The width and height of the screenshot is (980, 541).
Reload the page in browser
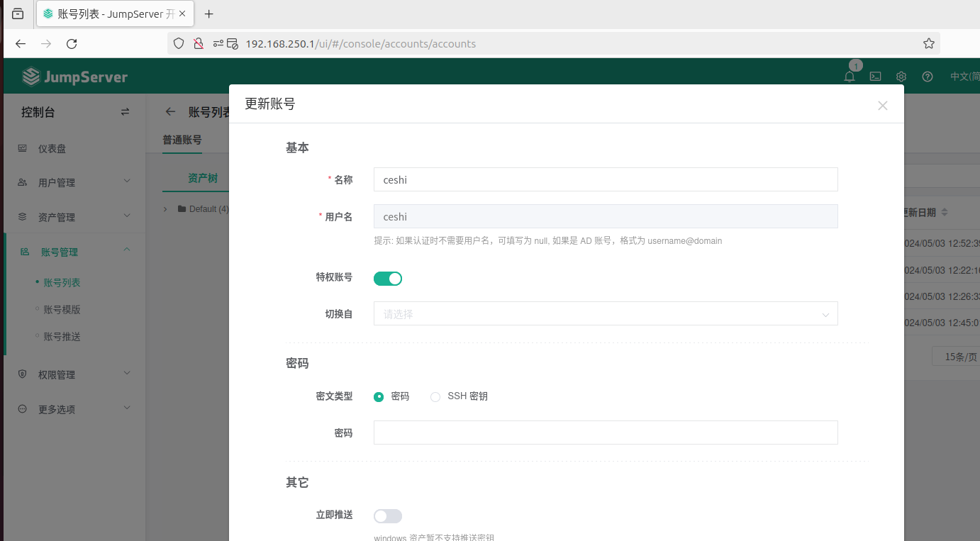pos(72,44)
